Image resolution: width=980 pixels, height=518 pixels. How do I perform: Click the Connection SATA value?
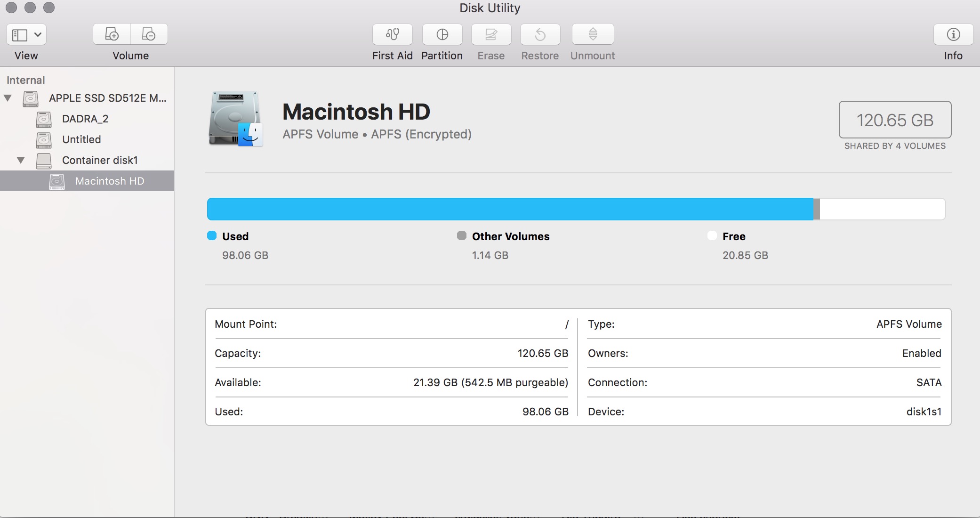[929, 382]
